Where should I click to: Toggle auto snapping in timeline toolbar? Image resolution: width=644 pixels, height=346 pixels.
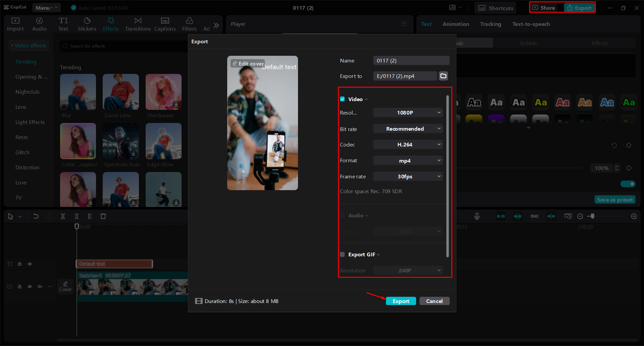click(x=518, y=216)
